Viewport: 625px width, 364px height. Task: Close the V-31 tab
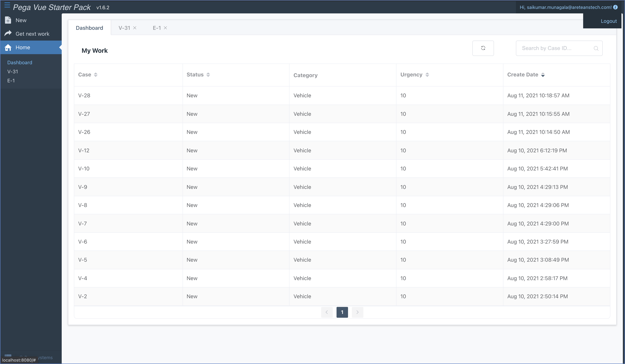click(135, 28)
